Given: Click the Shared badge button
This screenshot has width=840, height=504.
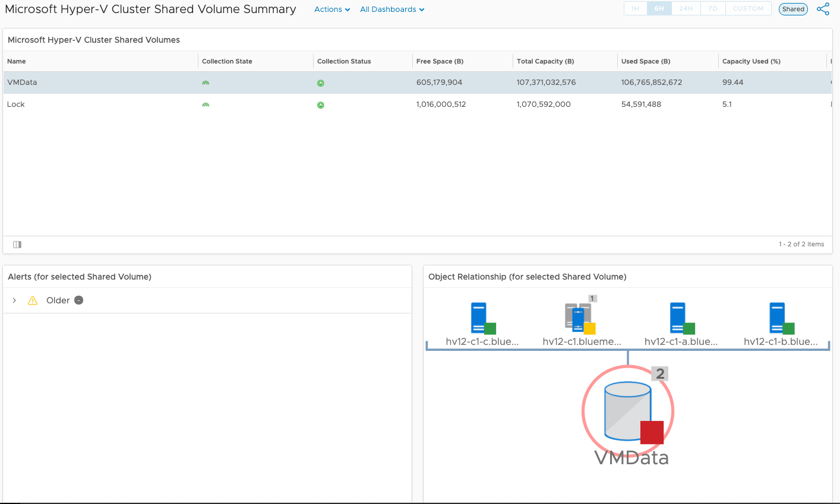Looking at the screenshot, I should click(x=793, y=9).
